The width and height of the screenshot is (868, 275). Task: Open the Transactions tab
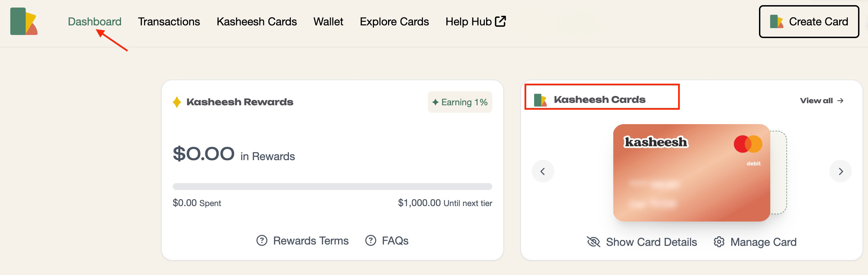[x=169, y=22]
